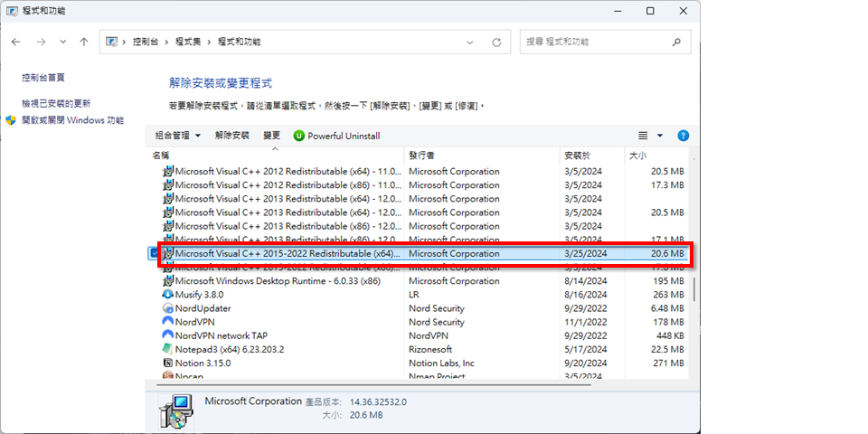Click the 變更 button
868x434 pixels.
pyautogui.click(x=272, y=136)
